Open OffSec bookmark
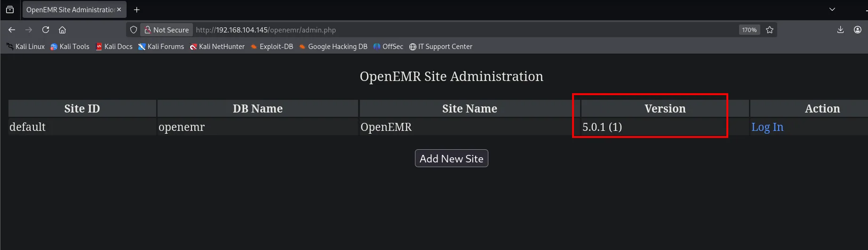Image resolution: width=868 pixels, height=250 pixels. 388,47
